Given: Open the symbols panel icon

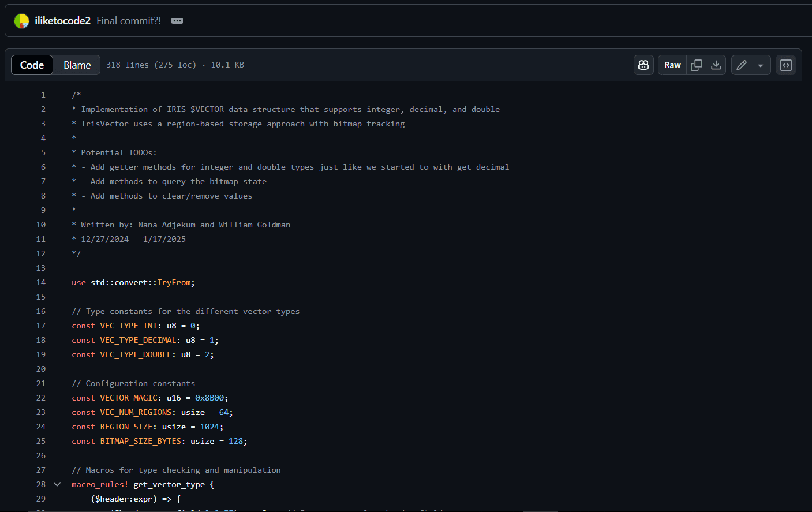Looking at the screenshot, I should tap(786, 65).
